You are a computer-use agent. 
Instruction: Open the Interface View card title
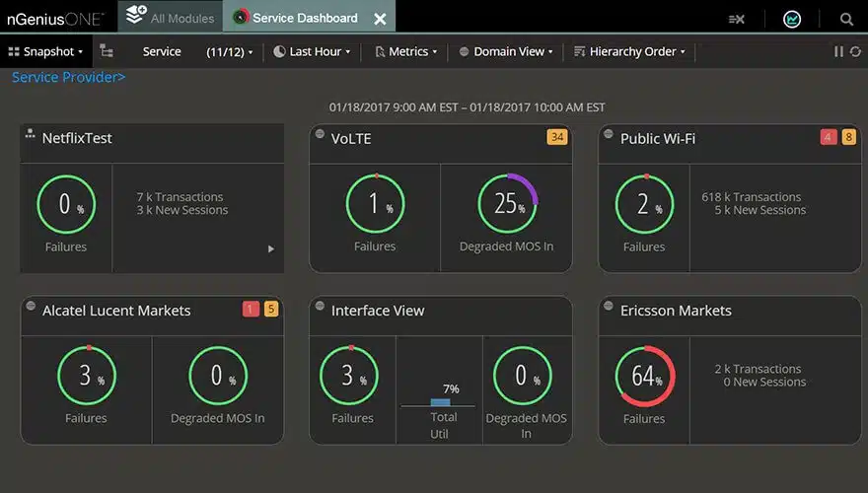[378, 311]
